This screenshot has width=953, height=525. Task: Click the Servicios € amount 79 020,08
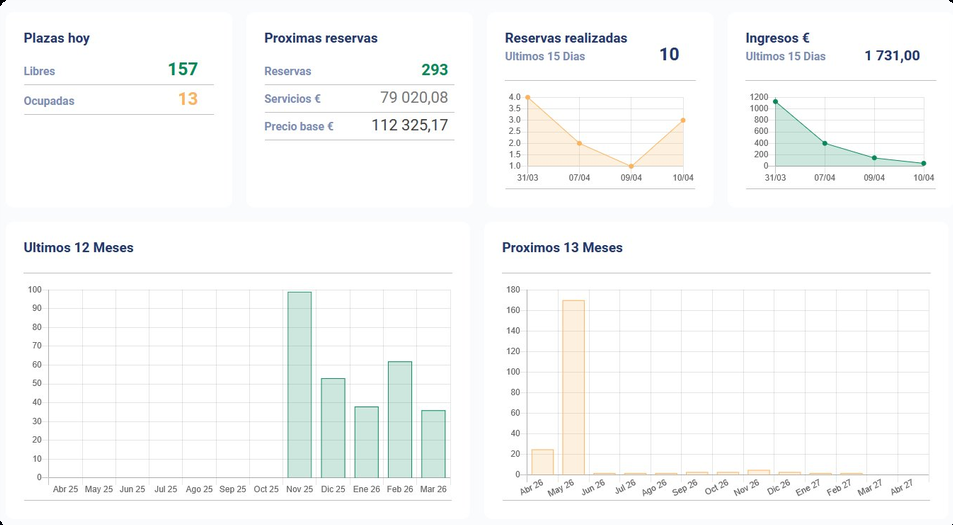pyautogui.click(x=414, y=98)
